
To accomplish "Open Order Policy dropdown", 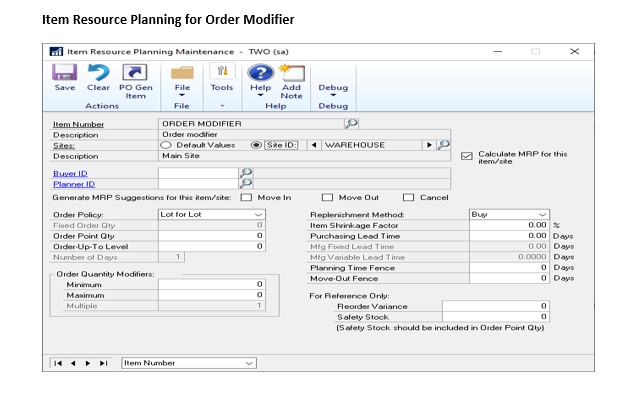I will pos(212,214).
